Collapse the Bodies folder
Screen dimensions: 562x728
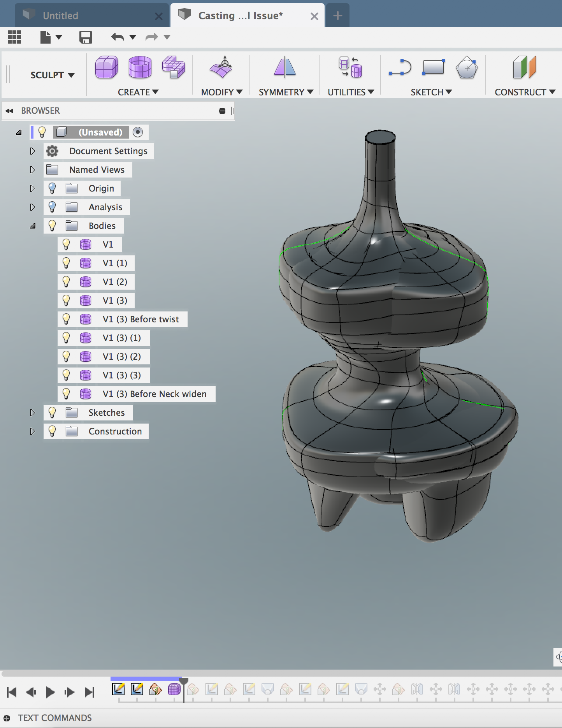(x=33, y=226)
